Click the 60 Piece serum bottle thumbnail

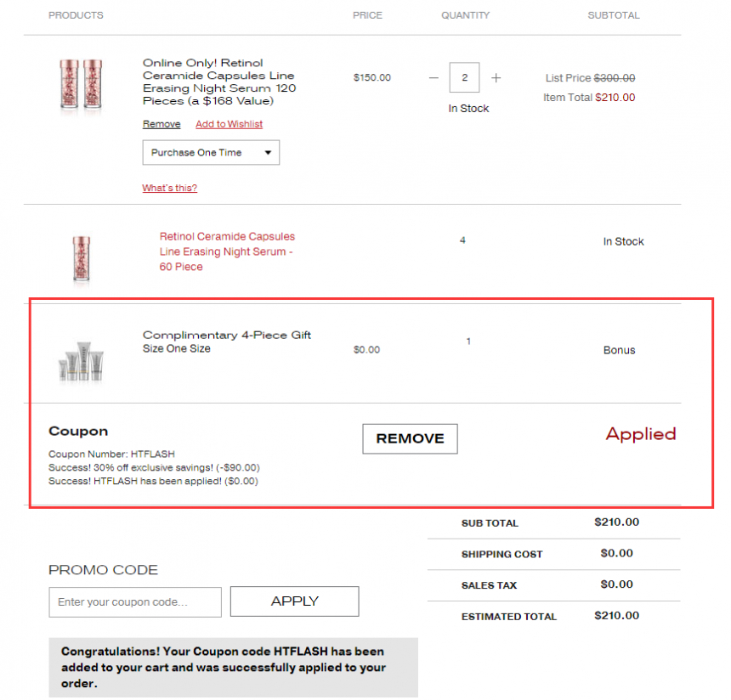pyautogui.click(x=81, y=258)
